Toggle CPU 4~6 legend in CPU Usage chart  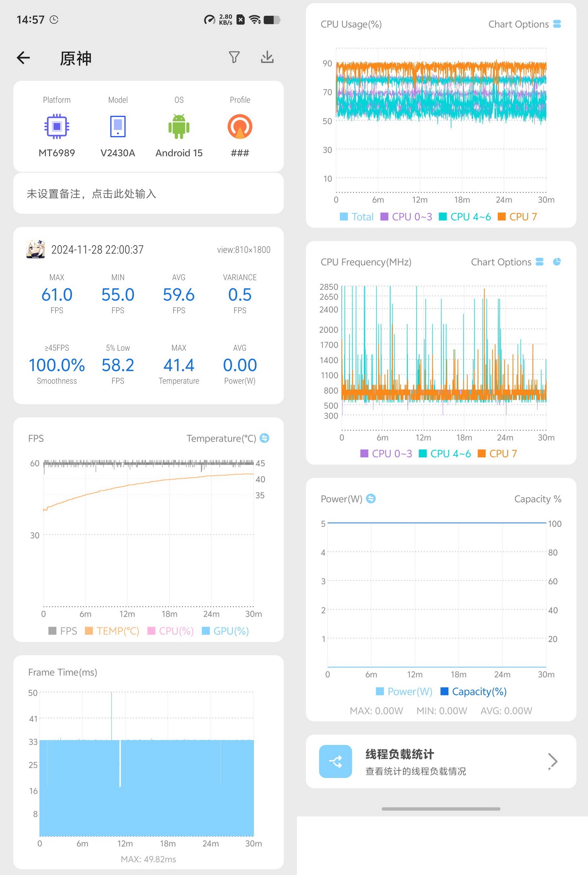pyautogui.click(x=465, y=217)
